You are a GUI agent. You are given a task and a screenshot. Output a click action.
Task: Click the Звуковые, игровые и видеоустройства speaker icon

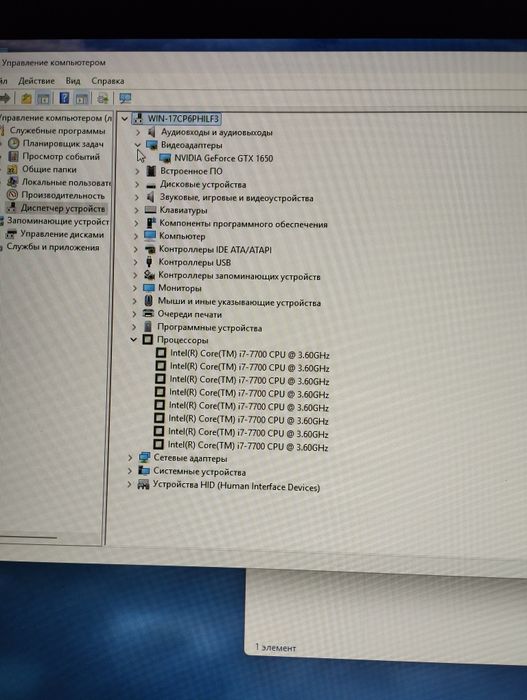pos(151,197)
